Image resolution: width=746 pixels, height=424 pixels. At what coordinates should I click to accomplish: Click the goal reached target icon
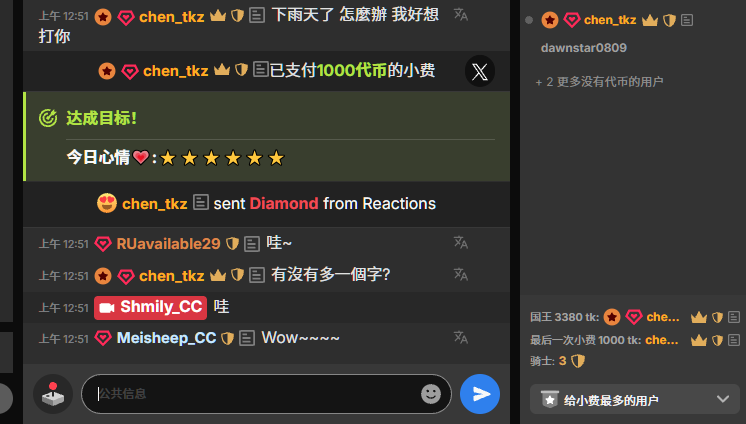click(48, 118)
